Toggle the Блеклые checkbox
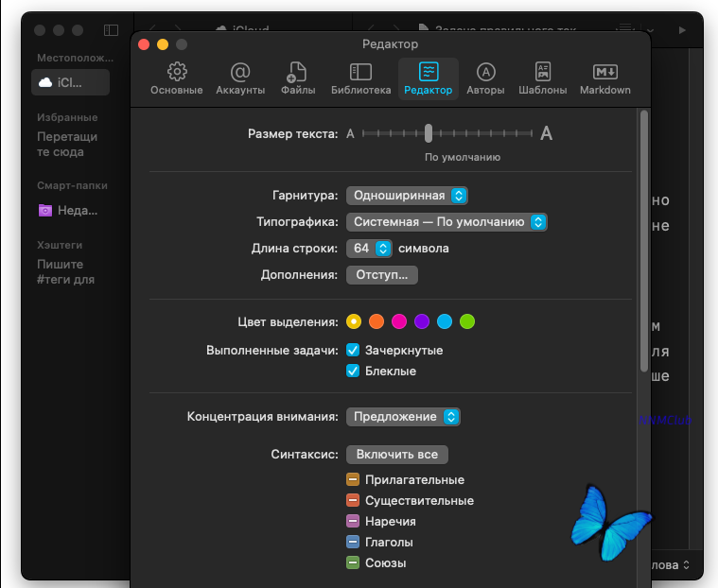Screen dimensions: 718x588 353,371
